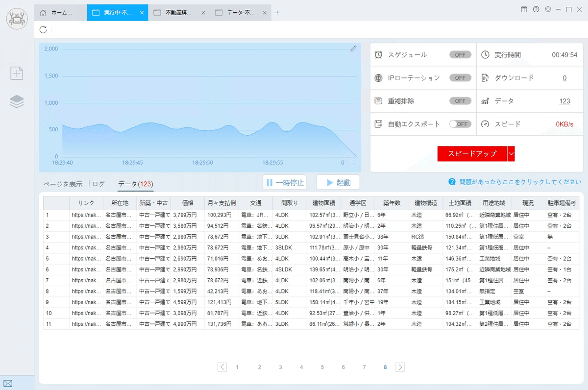Viewport: 588px width, 390px height.
Task: Close the データ-不 tab
Action: [x=265, y=13]
